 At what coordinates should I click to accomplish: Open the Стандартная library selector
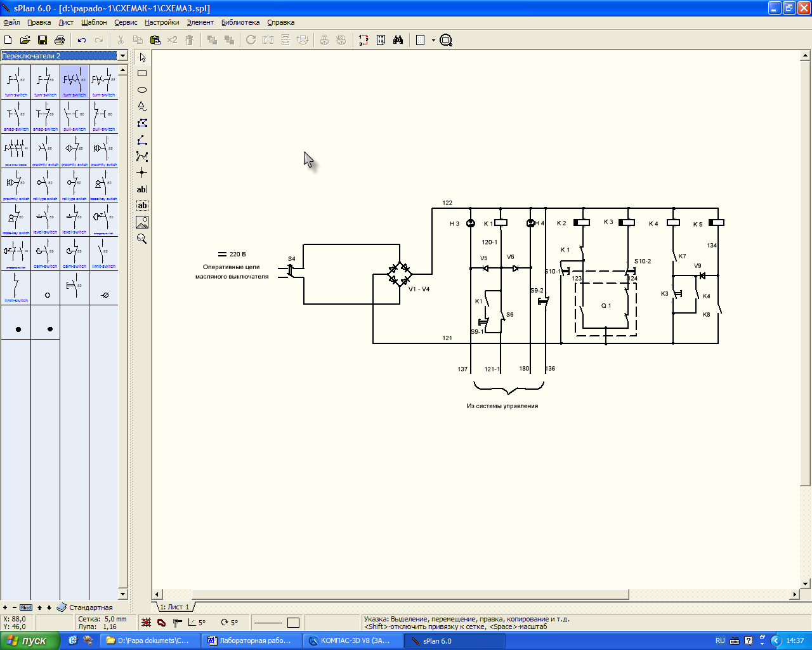pos(85,607)
